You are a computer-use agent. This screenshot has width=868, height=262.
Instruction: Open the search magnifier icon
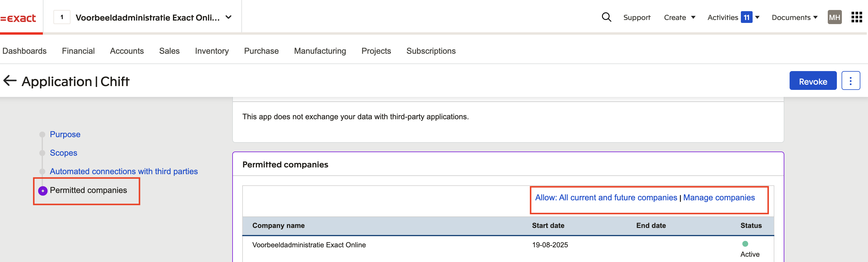pyautogui.click(x=606, y=17)
